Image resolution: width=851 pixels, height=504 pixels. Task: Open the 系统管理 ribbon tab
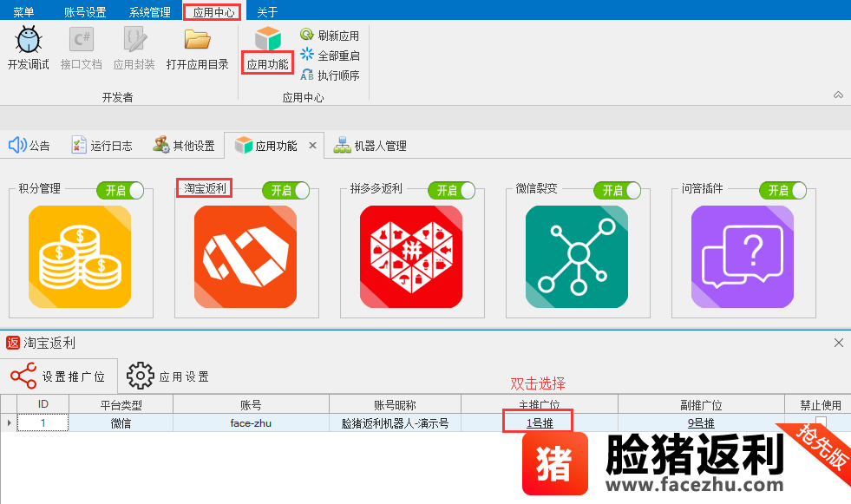tap(150, 12)
